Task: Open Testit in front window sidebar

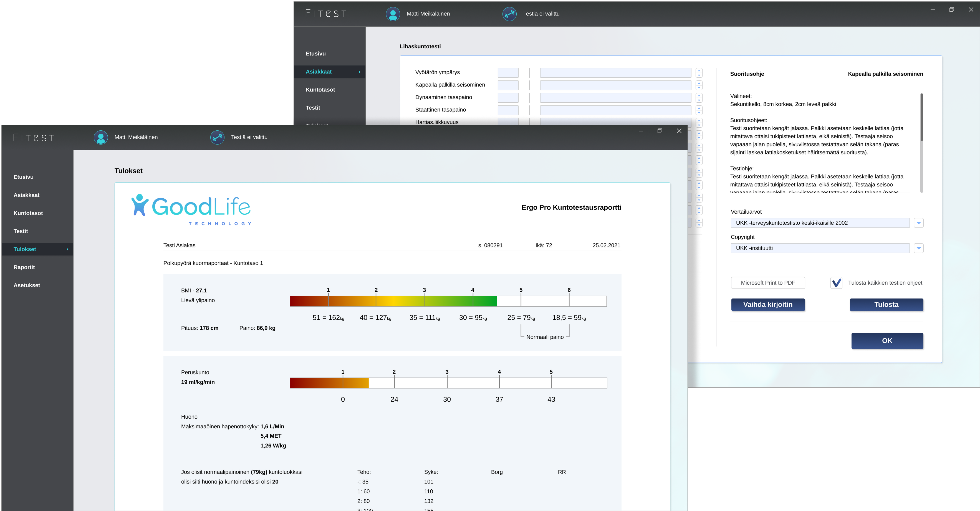Action: click(x=21, y=231)
